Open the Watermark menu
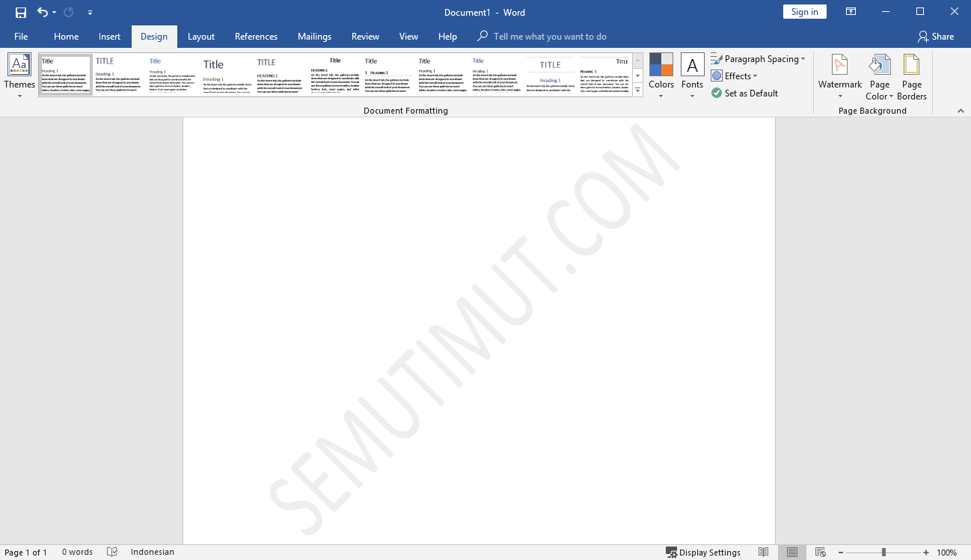The image size is (971, 560). [840, 76]
